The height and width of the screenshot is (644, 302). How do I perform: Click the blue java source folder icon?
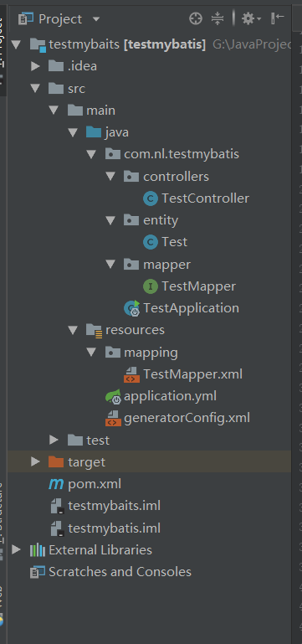[x=94, y=132]
